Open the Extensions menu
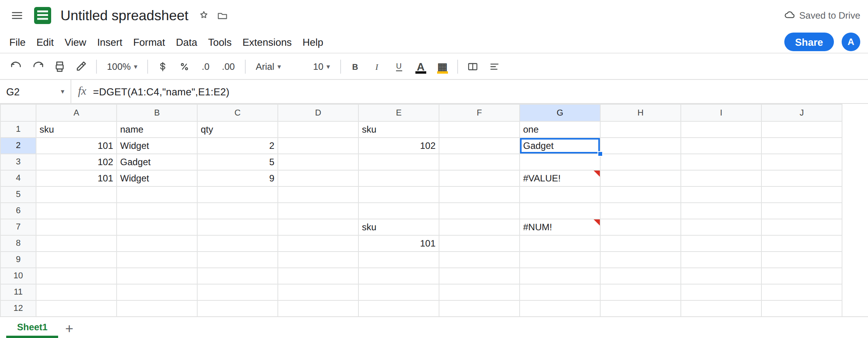 pyautogui.click(x=267, y=42)
